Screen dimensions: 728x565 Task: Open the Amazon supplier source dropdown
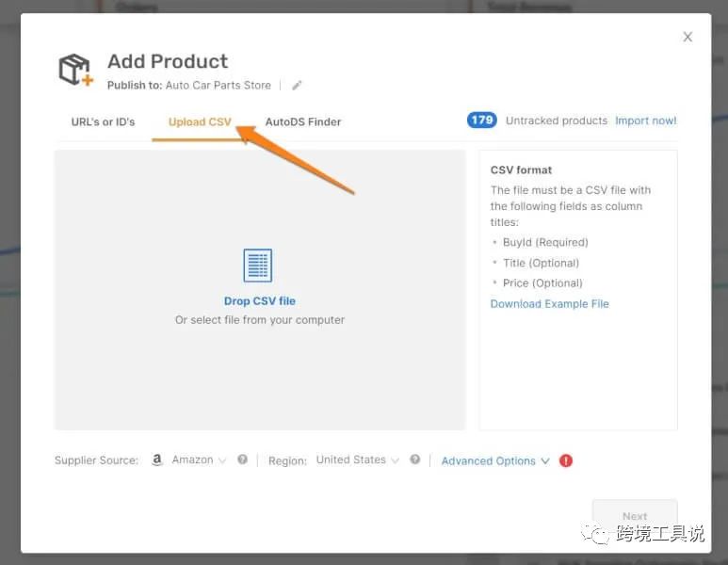pyautogui.click(x=199, y=460)
